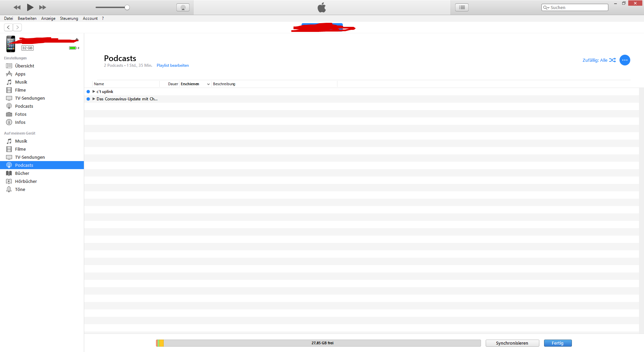Click the podcast icon in the highlighted Podcasts row

pos(9,165)
